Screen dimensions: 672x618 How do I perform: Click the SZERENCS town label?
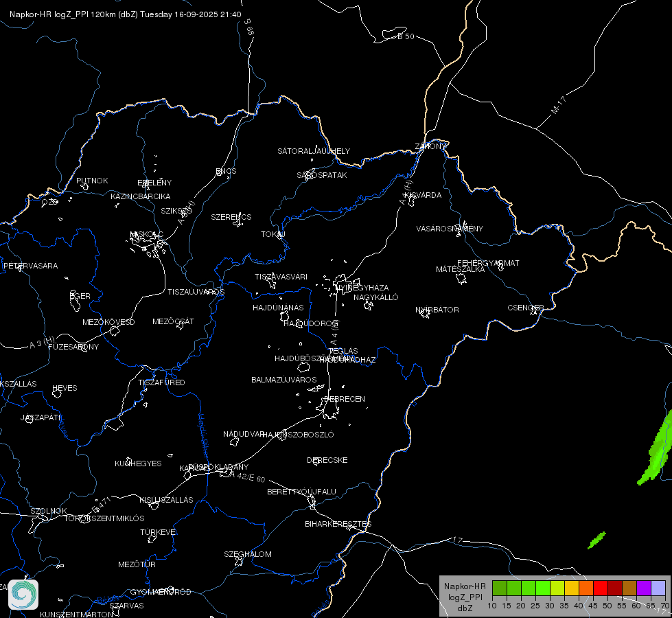[231, 217]
